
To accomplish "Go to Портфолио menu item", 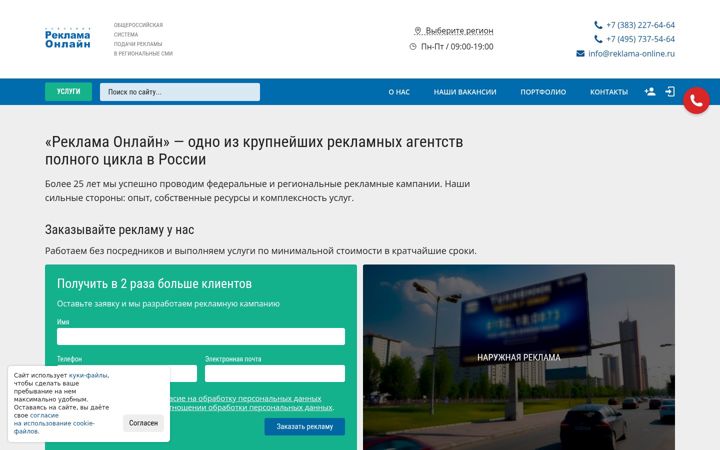I will point(543,92).
